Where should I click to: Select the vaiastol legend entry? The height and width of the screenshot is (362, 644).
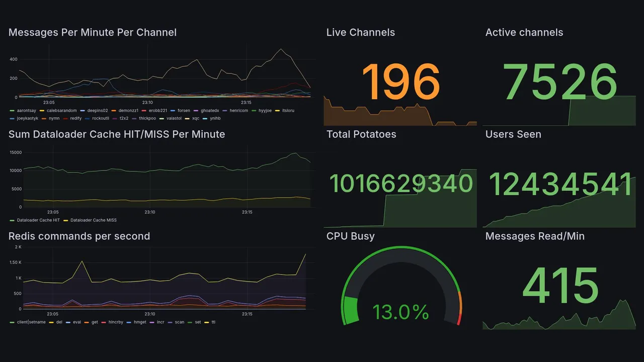point(174,118)
